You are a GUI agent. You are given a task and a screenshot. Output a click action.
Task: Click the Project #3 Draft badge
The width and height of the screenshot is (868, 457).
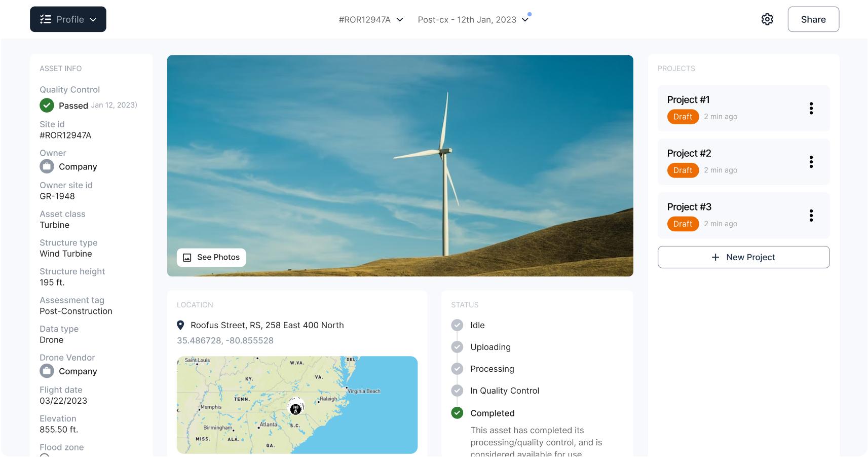coord(683,224)
